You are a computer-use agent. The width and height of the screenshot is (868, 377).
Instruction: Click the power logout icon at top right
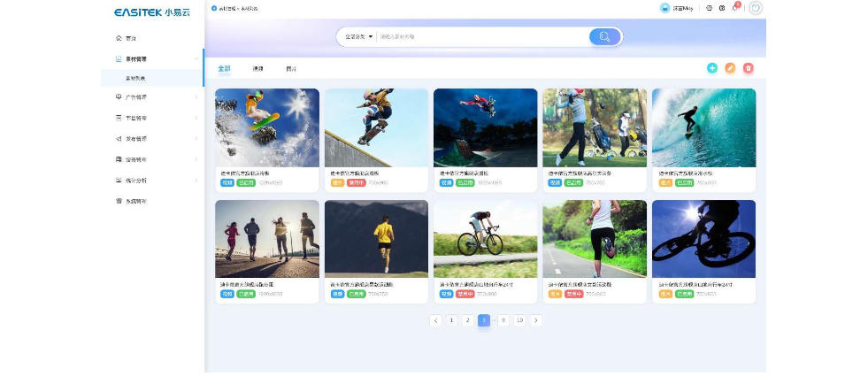pyautogui.click(x=755, y=8)
